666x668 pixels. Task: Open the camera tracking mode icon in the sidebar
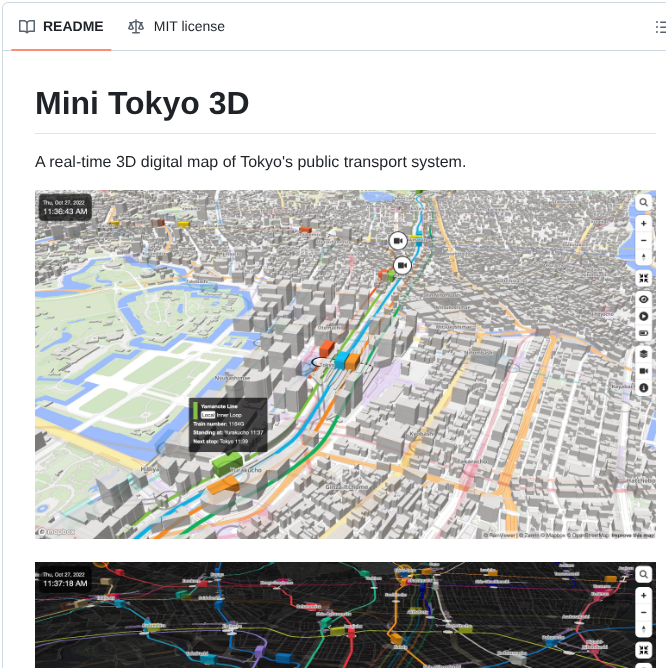click(643, 371)
